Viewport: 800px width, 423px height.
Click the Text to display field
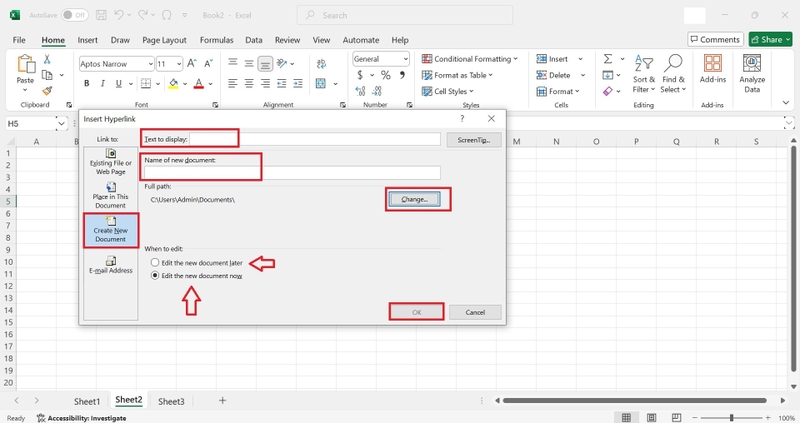(x=315, y=139)
